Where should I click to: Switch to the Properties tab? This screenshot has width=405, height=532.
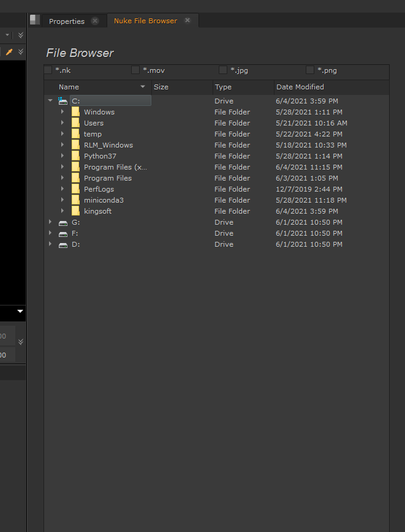pos(67,21)
